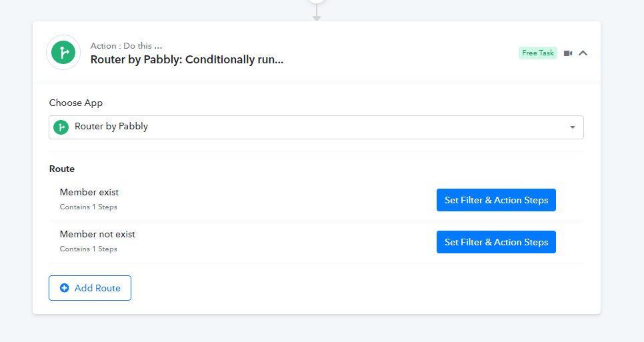Click the connector arrow above the Router step
This screenshot has height=342, width=644.
click(317, 13)
